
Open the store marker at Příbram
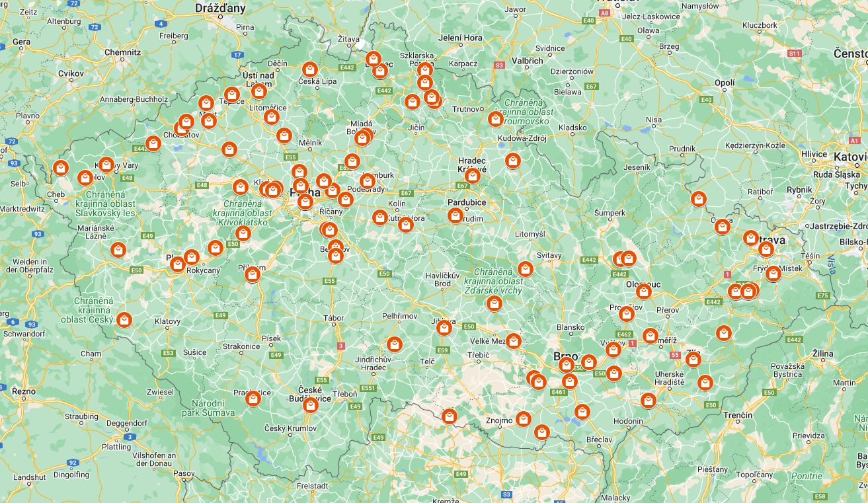(x=252, y=274)
